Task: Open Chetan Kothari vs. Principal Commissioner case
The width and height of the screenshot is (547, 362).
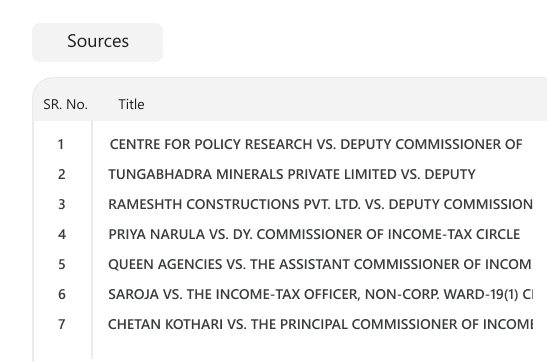Action: point(320,324)
